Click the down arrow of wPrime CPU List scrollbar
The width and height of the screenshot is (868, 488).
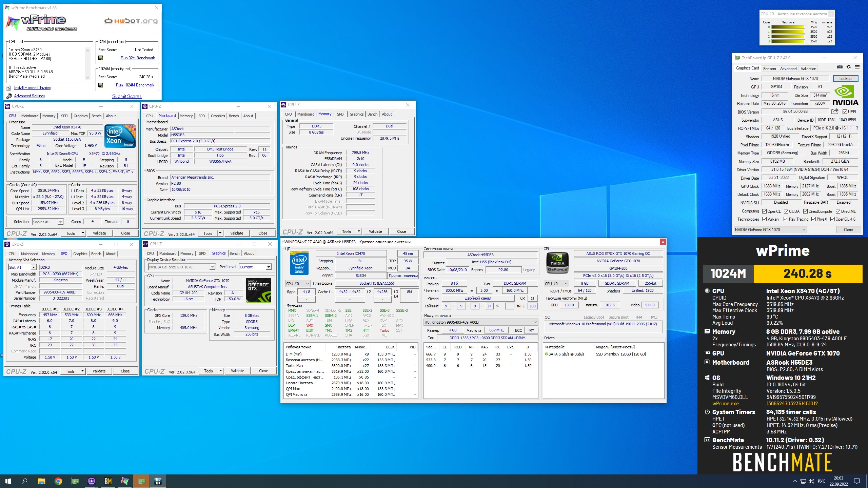[87, 77]
